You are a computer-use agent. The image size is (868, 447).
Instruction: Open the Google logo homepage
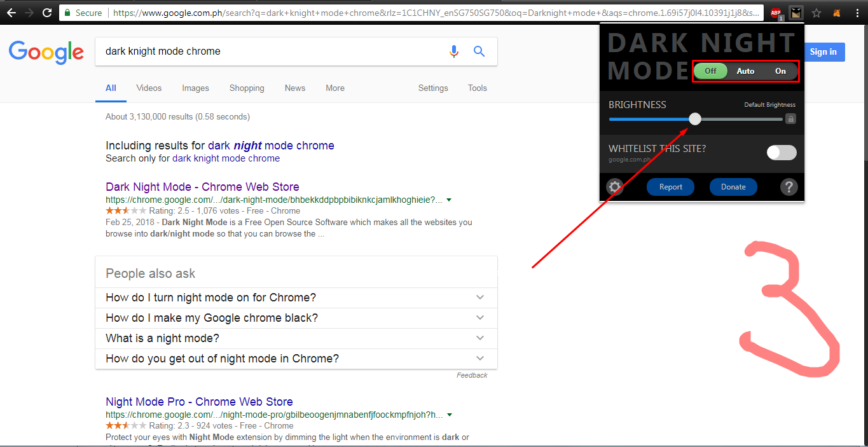coord(46,52)
